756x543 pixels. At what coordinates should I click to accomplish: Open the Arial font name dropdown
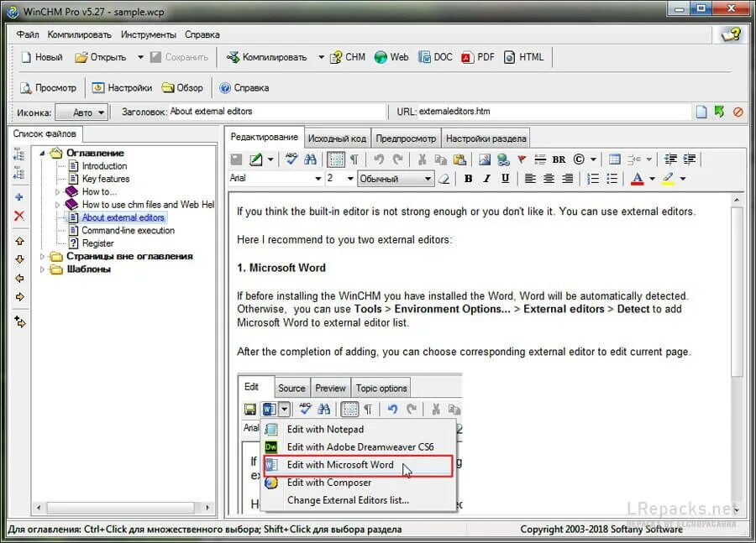click(x=318, y=179)
